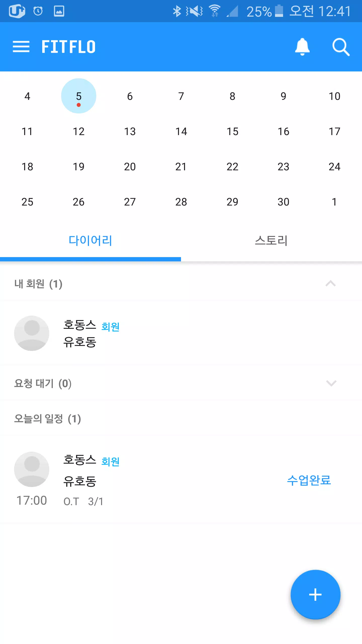Select highlighted date 5 in calendar
This screenshot has width=362, height=644.
(79, 96)
